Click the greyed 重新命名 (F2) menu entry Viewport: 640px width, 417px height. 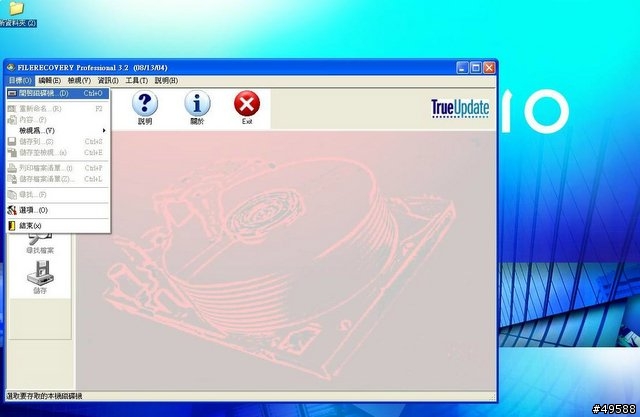tap(58, 109)
